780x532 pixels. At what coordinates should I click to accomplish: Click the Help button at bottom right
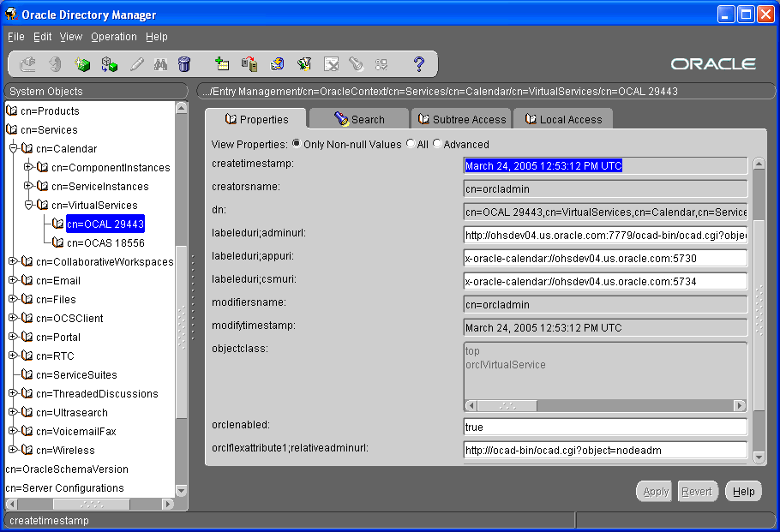(x=743, y=492)
